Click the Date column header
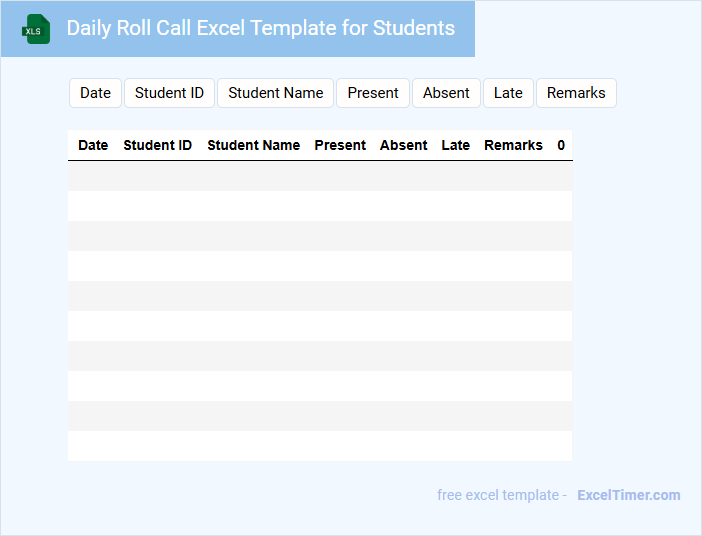Screen dimensions: 702x536 pyautogui.click(x=93, y=145)
